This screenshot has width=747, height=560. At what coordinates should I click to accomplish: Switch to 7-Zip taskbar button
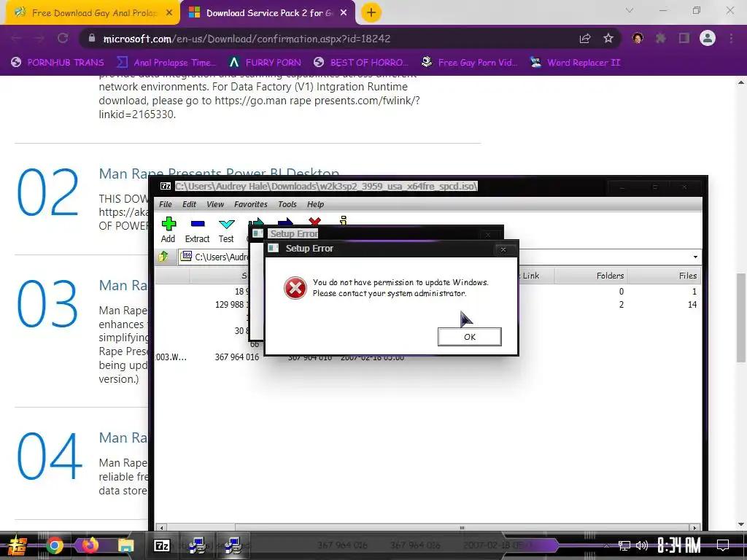pos(161,545)
